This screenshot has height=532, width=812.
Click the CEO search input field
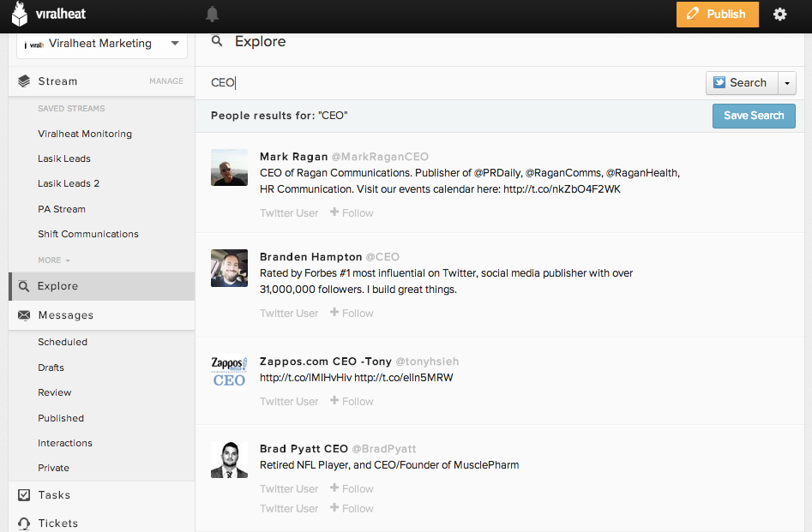coord(454,83)
